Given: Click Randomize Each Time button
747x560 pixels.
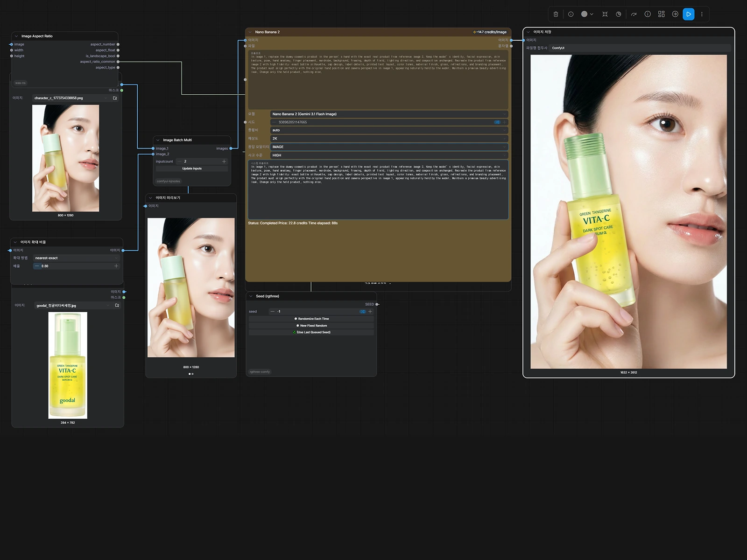Looking at the screenshot, I should click(311, 319).
